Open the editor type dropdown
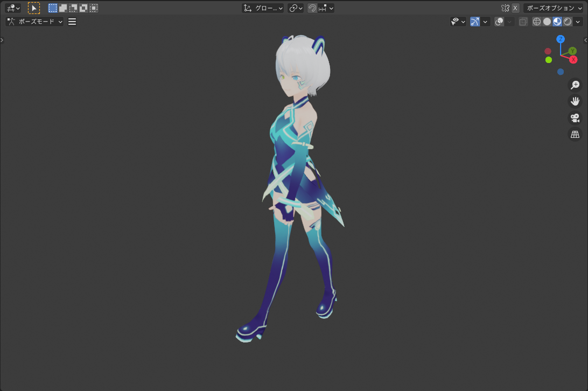Viewport: 588px width, 391px height. point(13,8)
